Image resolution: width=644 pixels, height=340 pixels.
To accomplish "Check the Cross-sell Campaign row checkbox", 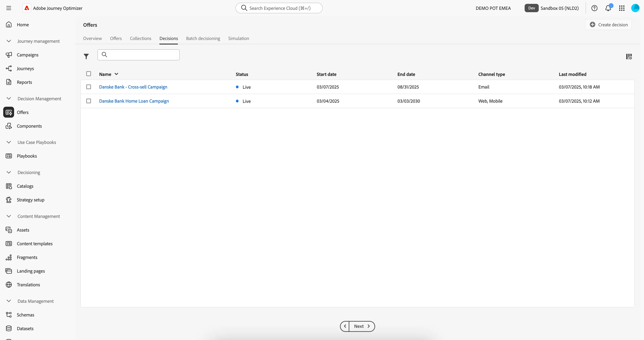I will [88, 87].
